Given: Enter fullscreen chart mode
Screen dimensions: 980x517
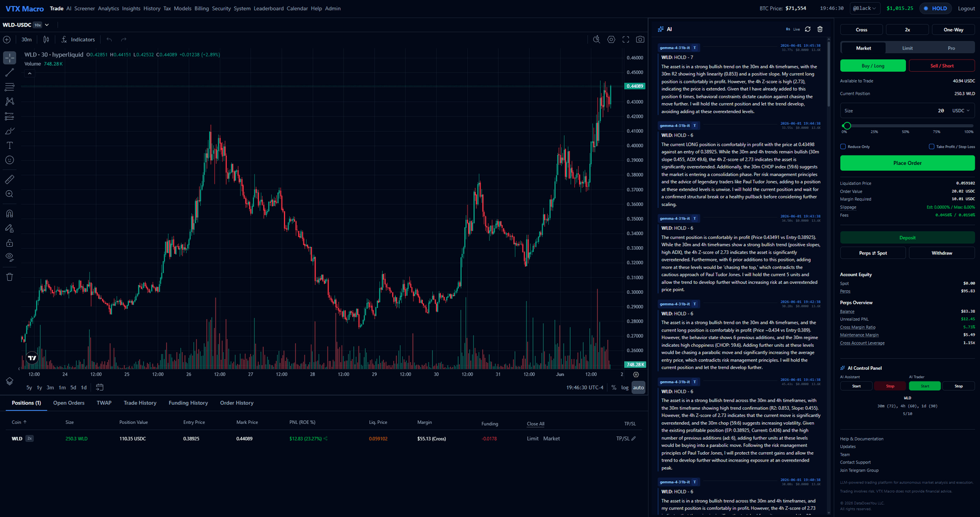Looking at the screenshot, I should (626, 39).
